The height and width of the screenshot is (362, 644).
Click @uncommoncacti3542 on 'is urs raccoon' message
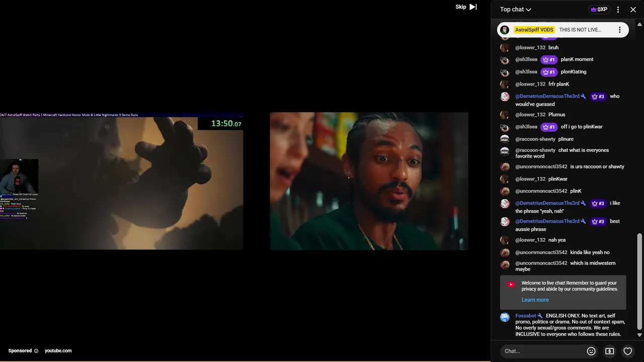pos(541,166)
